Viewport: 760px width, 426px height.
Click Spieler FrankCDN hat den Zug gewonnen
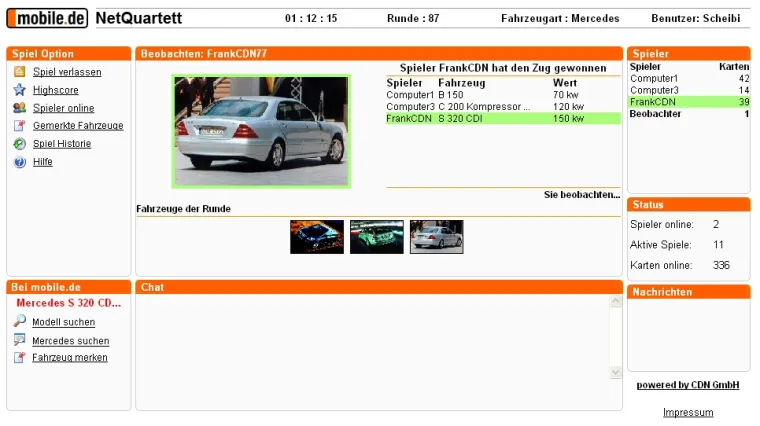pyautogui.click(x=503, y=68)
